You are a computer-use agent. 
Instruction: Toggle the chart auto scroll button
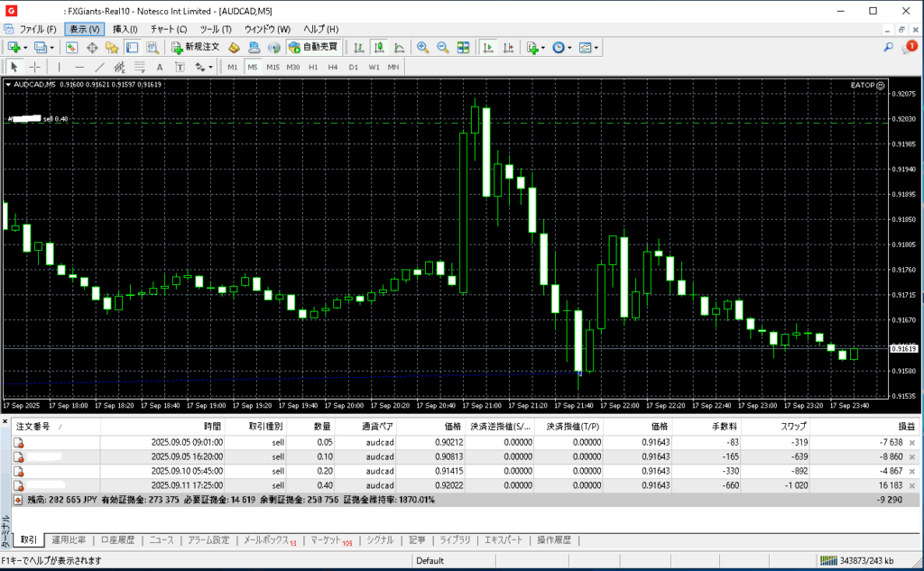pos(488,47)
